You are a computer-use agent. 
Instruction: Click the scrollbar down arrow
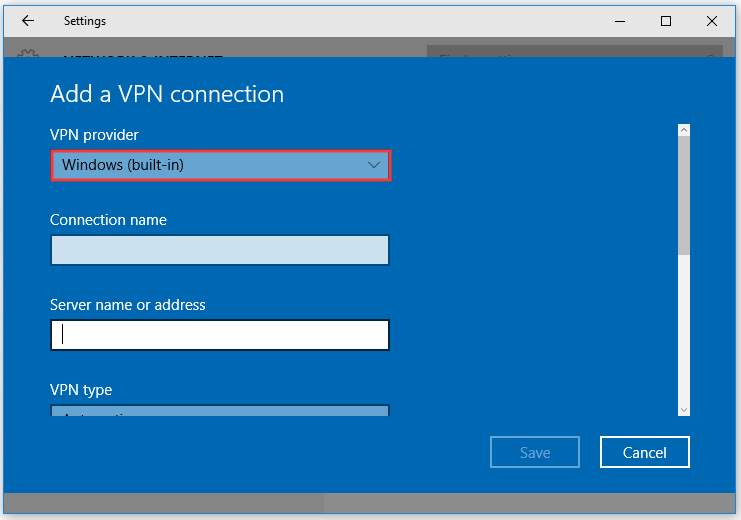684,410
